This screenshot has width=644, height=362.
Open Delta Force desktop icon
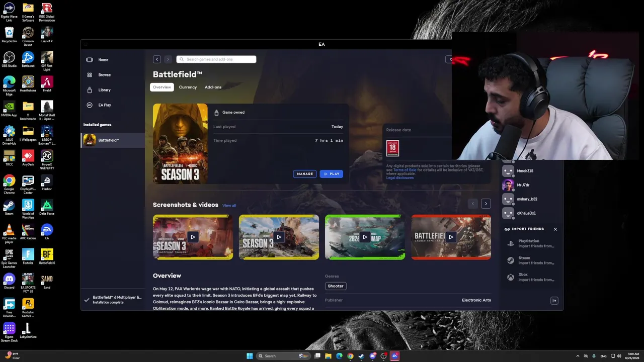pyautogui.click(x=47, y=207)
